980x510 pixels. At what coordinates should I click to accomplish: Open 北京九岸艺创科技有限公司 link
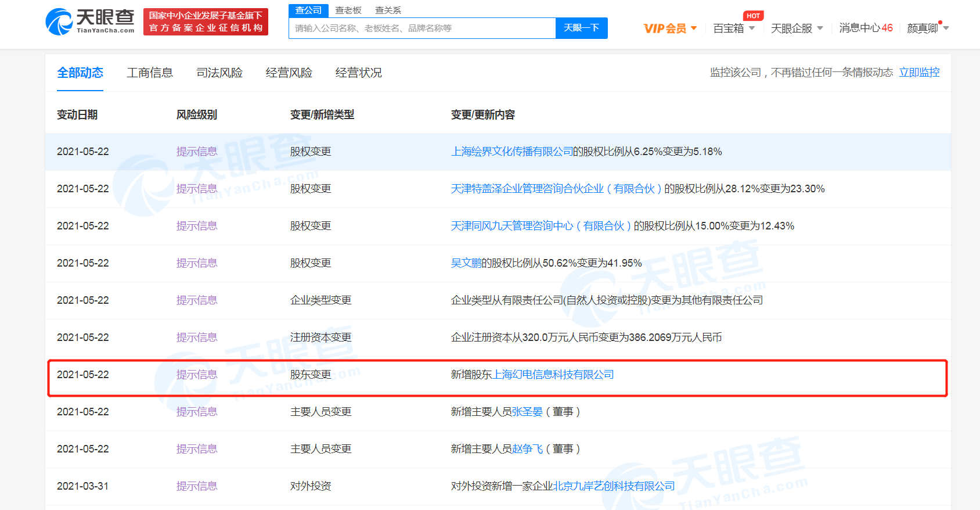(613, 486)
